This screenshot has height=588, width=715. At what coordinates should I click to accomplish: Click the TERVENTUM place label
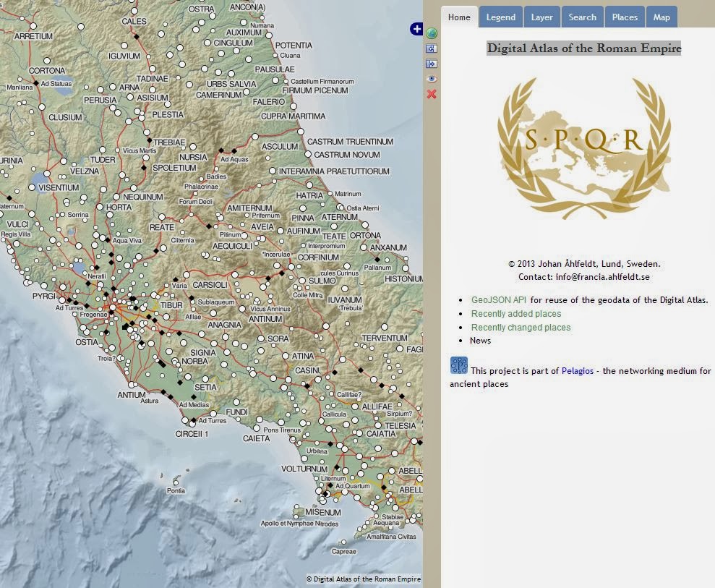(385, 338)
